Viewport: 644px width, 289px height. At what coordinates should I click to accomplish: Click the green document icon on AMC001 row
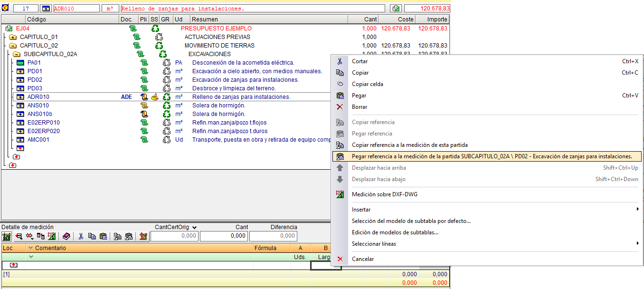144,140
